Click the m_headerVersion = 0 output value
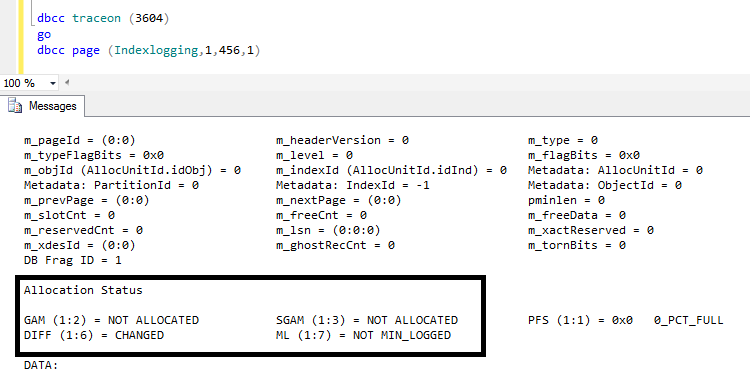The height and width of the screenshot is (378, 750). (x=342, y=140)
